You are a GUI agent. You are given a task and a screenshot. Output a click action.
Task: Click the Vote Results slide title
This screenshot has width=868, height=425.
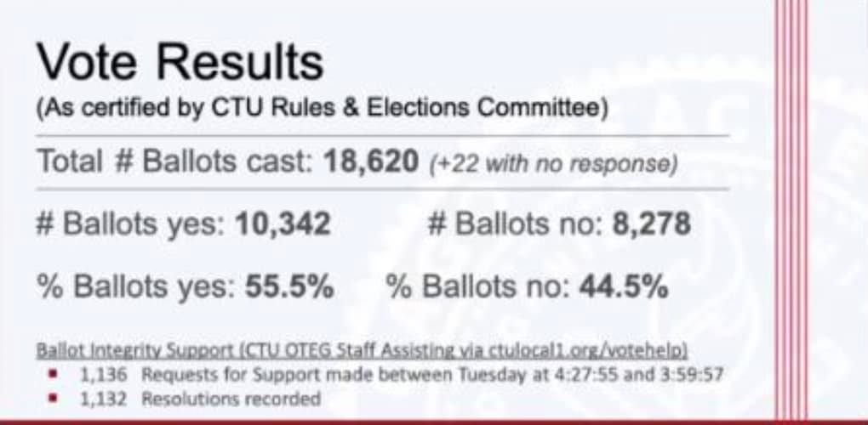pyautogui.click(x=180, y=63)
